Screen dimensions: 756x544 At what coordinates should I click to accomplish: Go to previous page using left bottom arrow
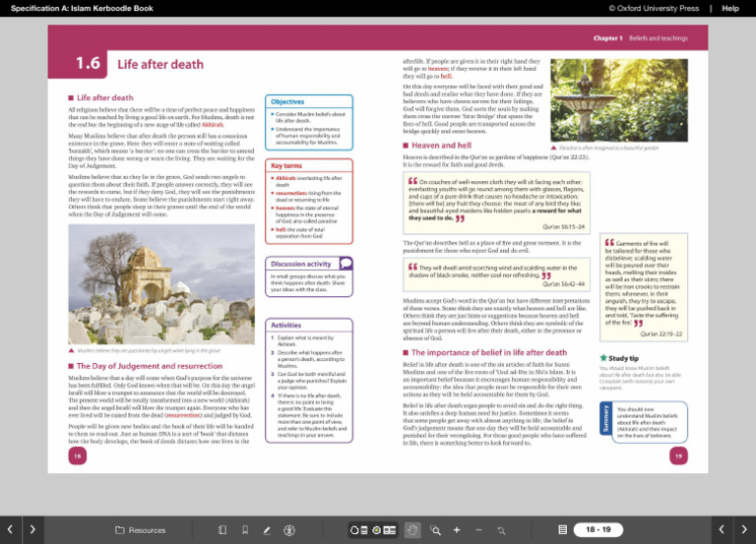(x=10, y=529)
